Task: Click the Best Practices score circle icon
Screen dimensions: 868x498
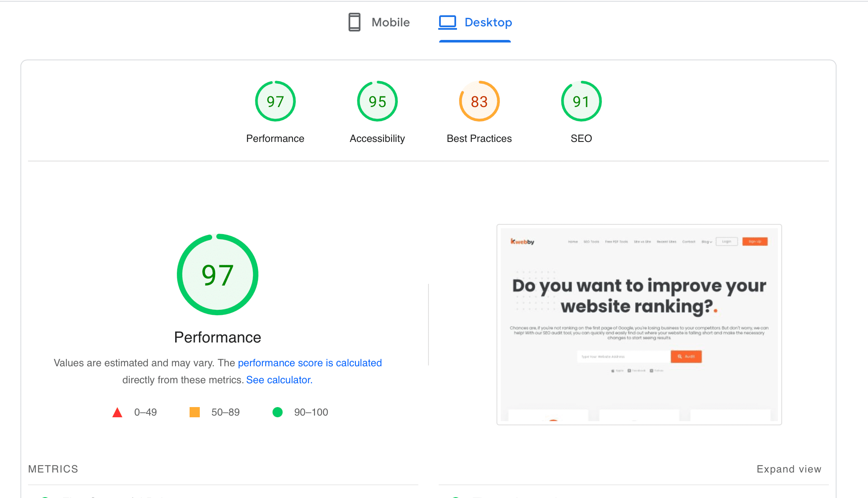Action: 479,102
